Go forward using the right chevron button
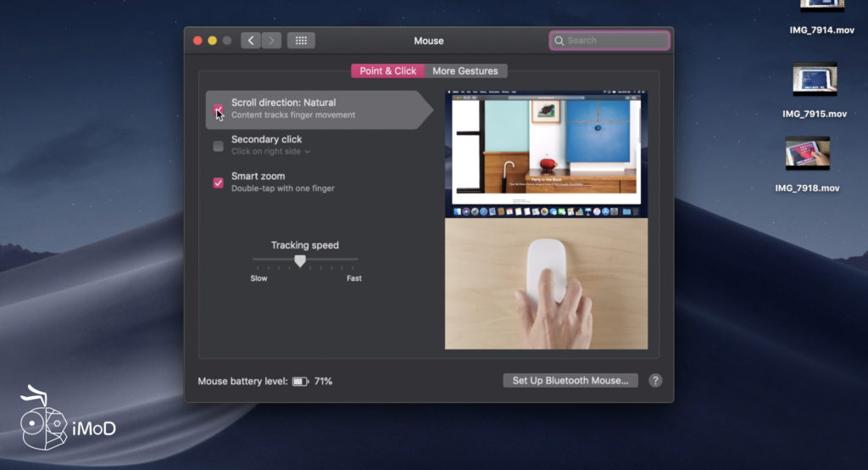 pyautogui.click(x=271, y=41)
